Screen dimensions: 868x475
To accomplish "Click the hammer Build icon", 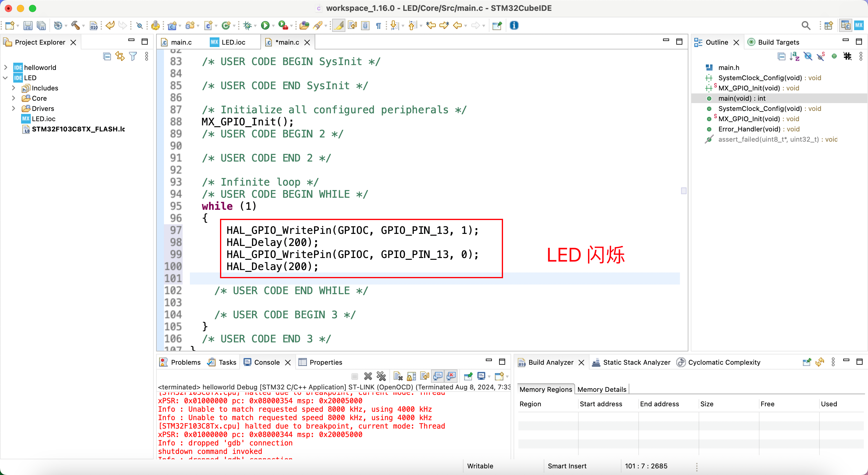I will [75, 26].
